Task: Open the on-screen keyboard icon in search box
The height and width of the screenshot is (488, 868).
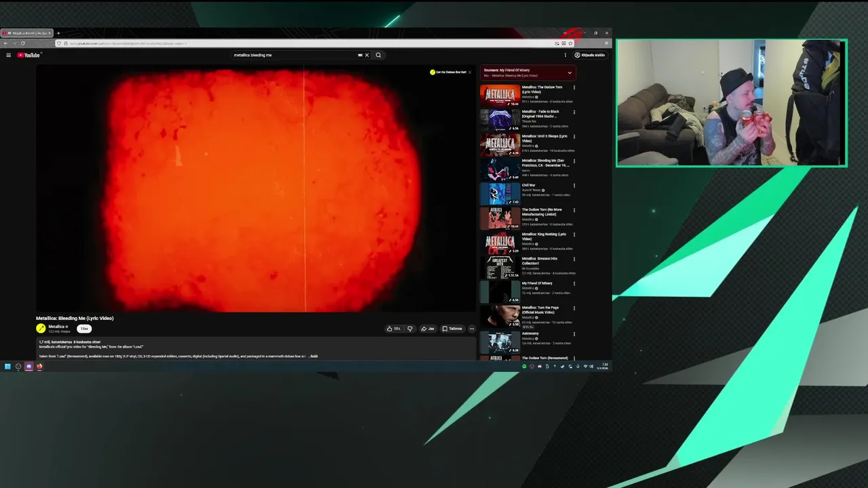Action: (360, 55)
